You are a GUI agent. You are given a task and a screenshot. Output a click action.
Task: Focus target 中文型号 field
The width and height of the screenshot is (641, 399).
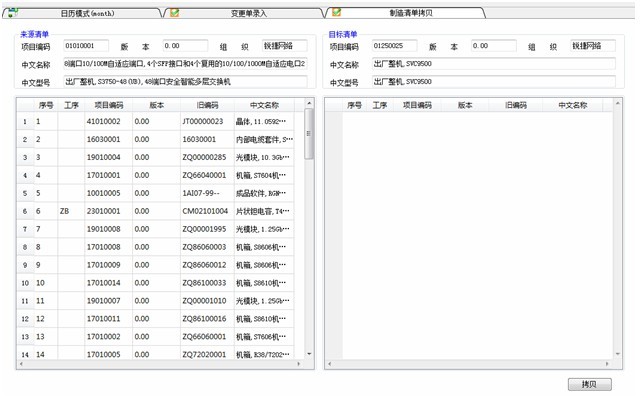[493, 82]
